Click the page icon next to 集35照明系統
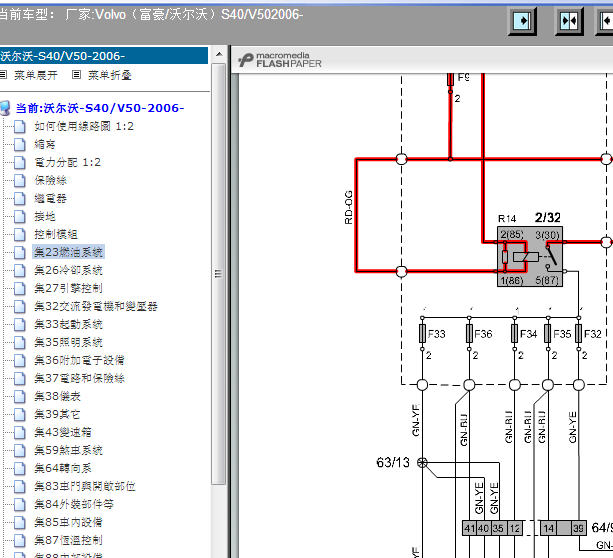The image size is (613, 558). (x=20, y=342)
